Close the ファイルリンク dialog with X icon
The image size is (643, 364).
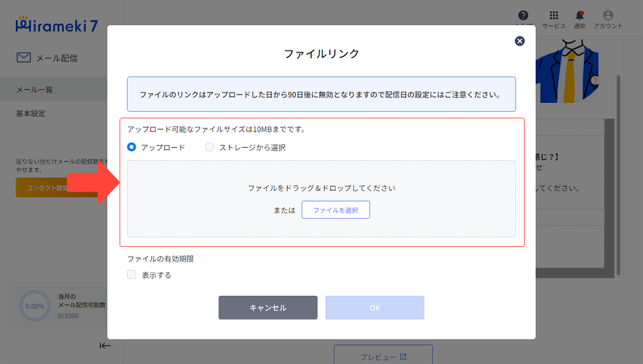coord(520,41)
